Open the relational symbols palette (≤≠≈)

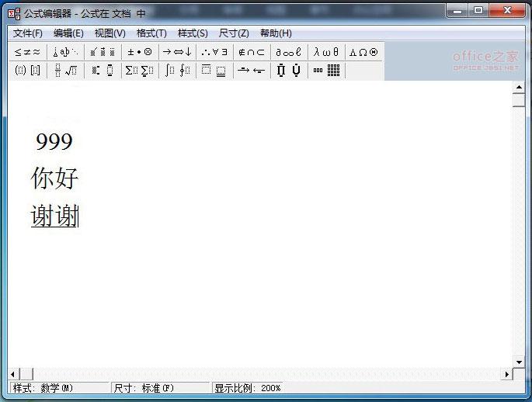tap(27, 52)
